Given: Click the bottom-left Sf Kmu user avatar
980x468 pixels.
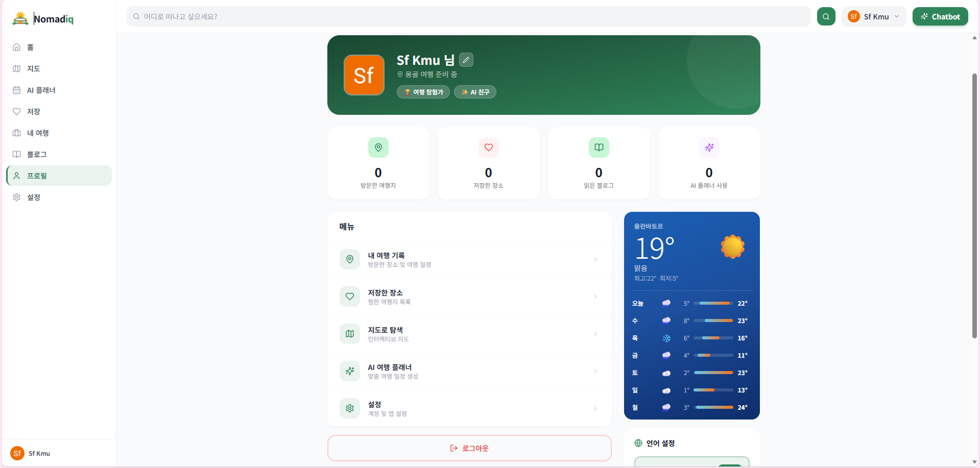Looking at the screenshot, I should pos(17,453).
